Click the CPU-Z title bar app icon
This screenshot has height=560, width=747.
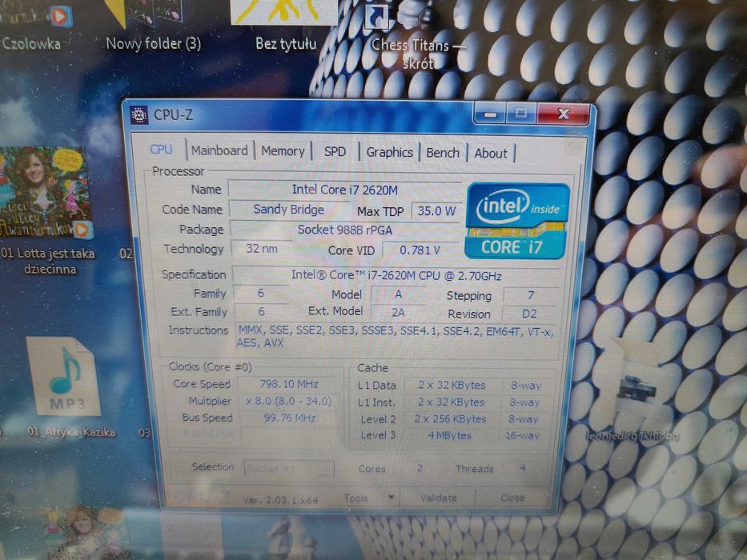[x=139, y=114]
